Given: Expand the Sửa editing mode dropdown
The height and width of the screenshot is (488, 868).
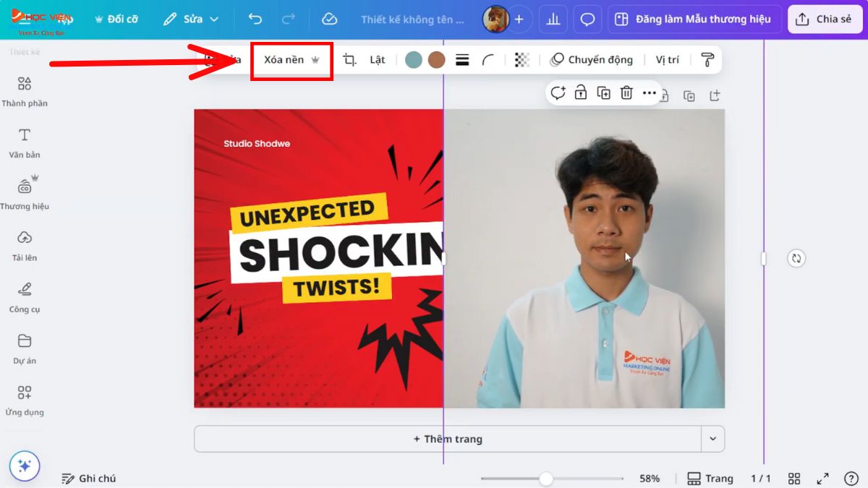Looking at the screenshot, I should pos(192,19).
